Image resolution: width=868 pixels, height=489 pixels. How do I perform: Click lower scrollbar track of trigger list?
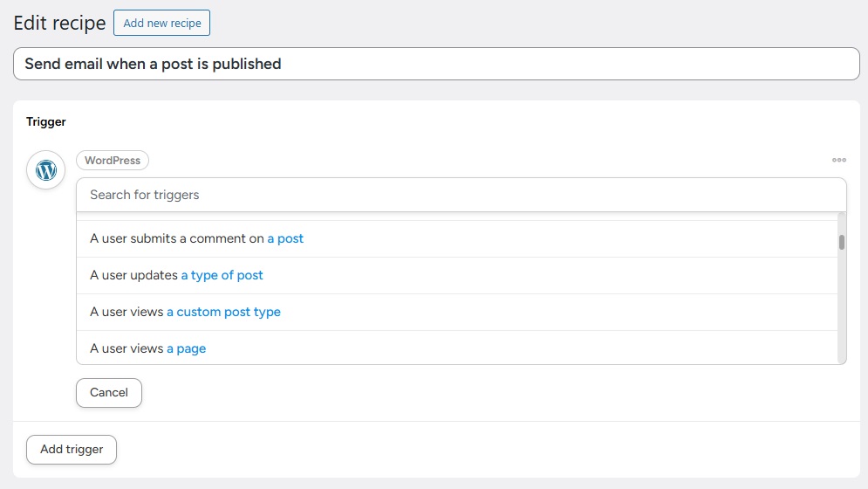pos(841,323)
